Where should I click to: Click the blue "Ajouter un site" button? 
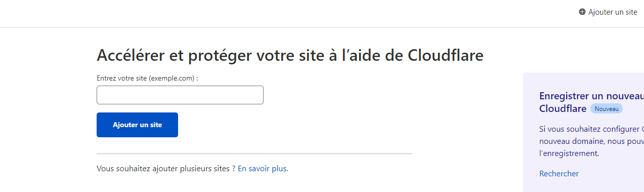coord(137,125)
